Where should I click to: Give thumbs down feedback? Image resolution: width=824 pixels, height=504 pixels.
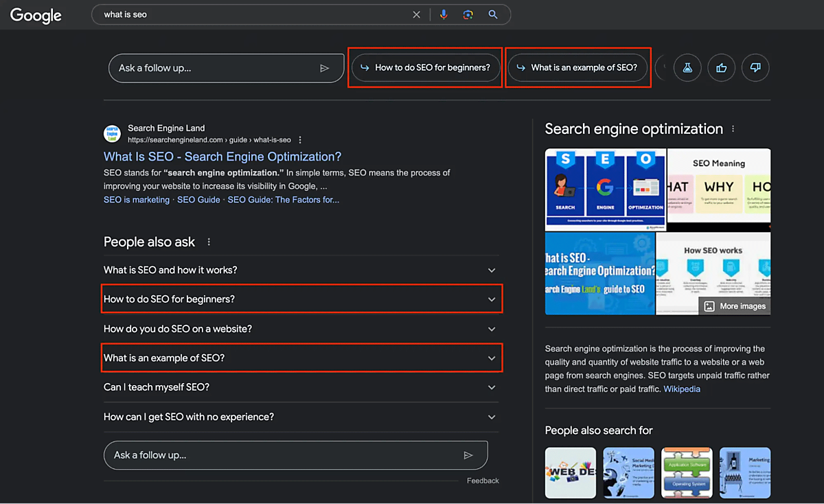pos(755,68)
